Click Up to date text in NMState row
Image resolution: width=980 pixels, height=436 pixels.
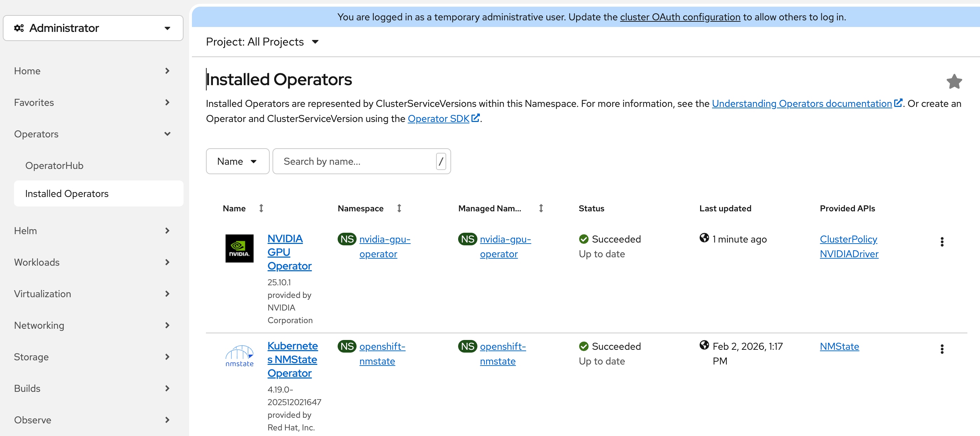click(601, 361)
